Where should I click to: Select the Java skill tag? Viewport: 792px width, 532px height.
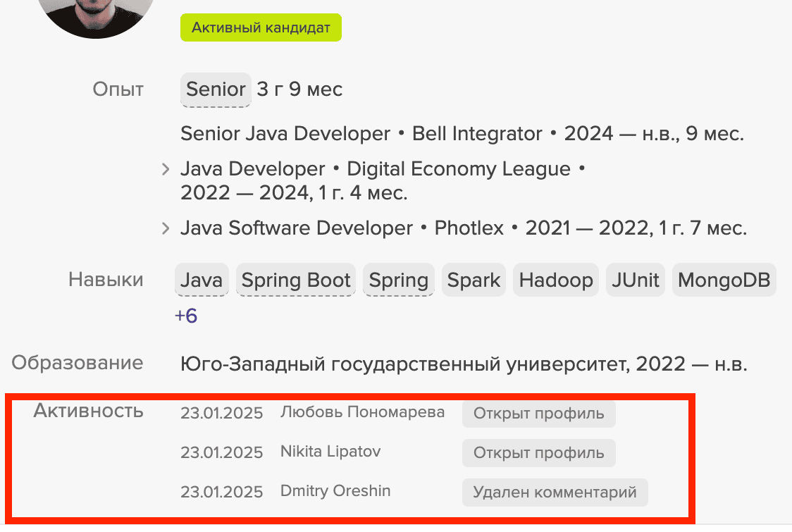[x=202, y=280]
